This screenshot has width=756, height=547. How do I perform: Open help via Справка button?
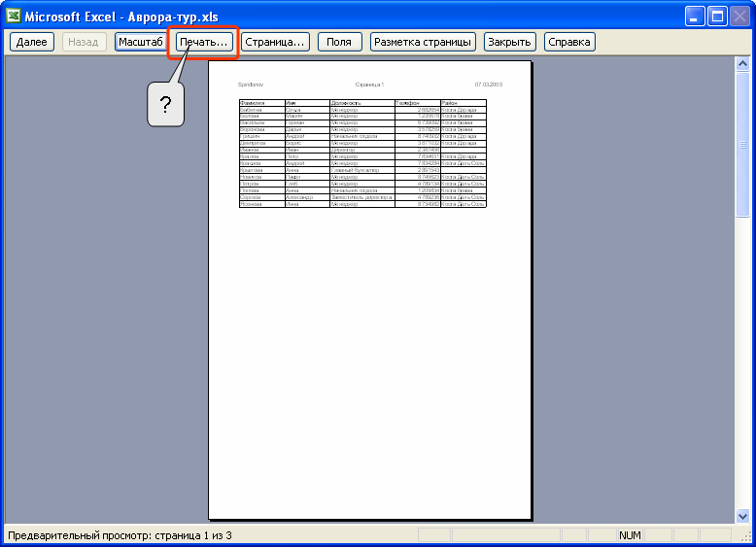[569, 42]
